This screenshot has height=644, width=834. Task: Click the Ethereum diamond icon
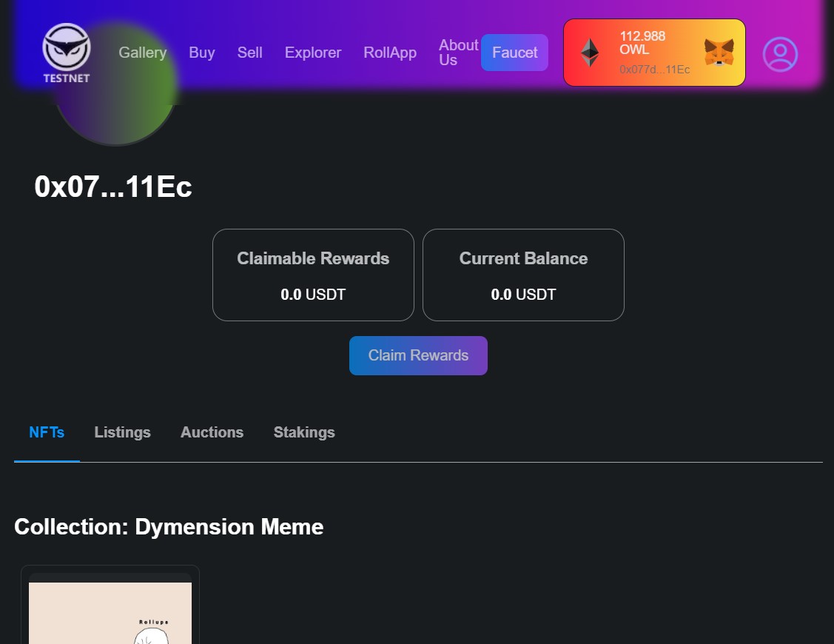click(x=590, y=53)
